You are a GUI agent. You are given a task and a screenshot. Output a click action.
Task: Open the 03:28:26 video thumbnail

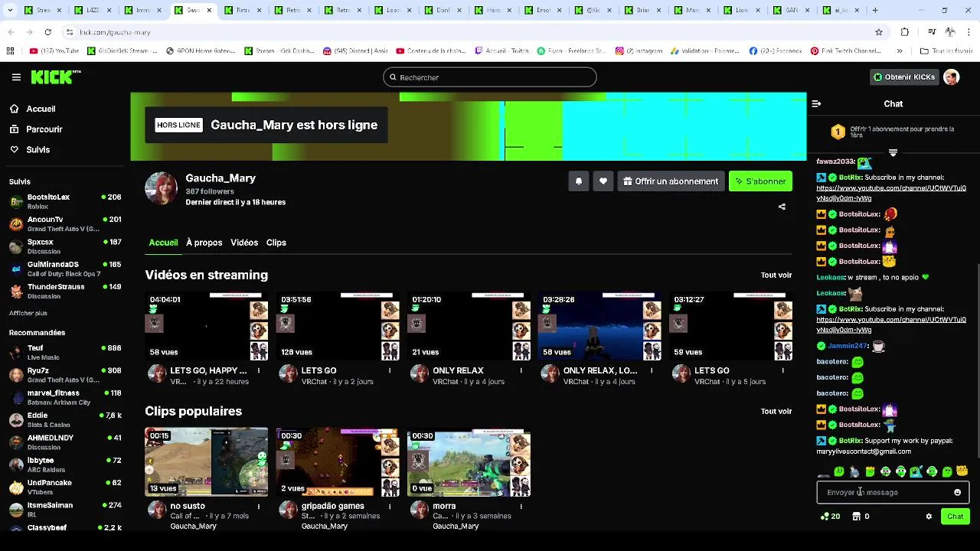[600, 326]
